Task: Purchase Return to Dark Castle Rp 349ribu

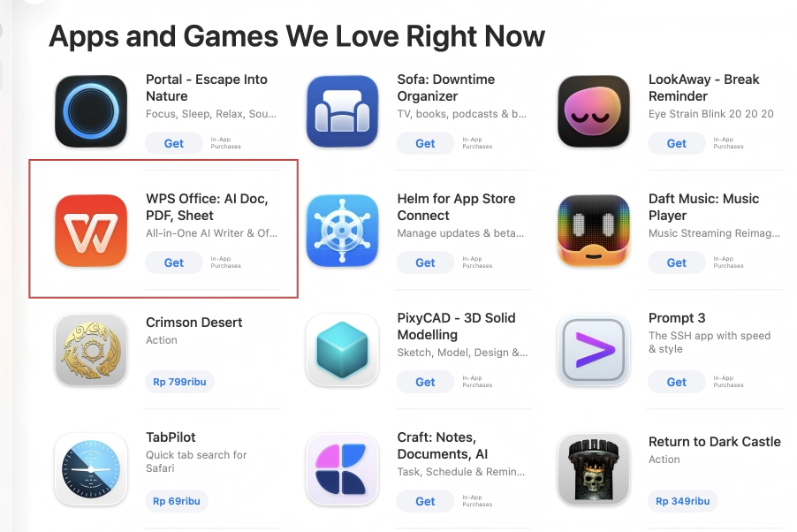Action: [683, 501]
